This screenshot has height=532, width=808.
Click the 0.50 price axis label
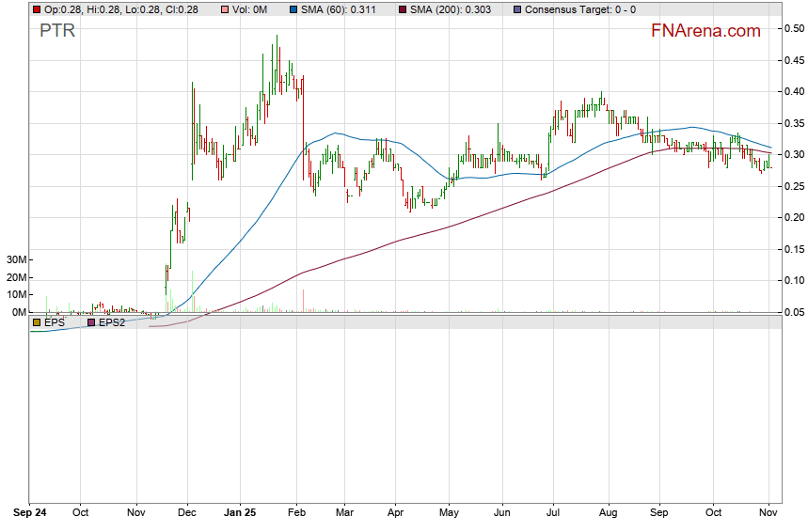(x=794, y=29)
